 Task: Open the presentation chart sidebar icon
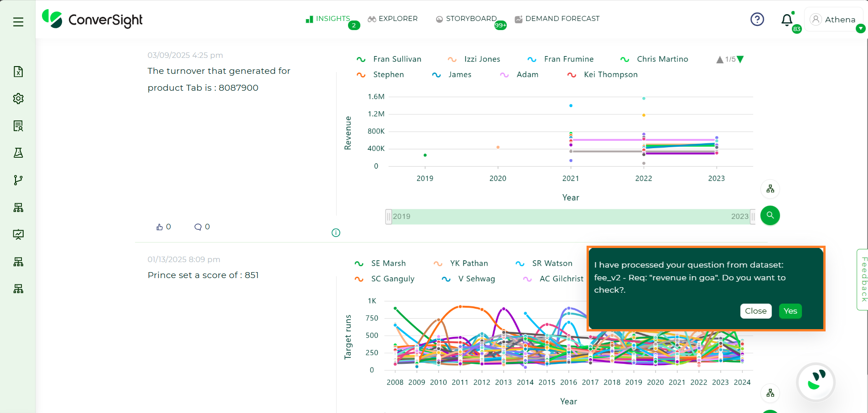pos(18,234)
